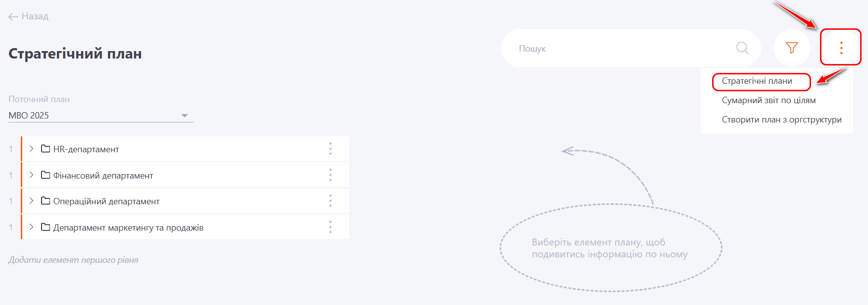Image resolution: width=868 pixels, height=305 pixels.
Task: Open HR-департамент row three-dot menu
Action: pos(330,149)
